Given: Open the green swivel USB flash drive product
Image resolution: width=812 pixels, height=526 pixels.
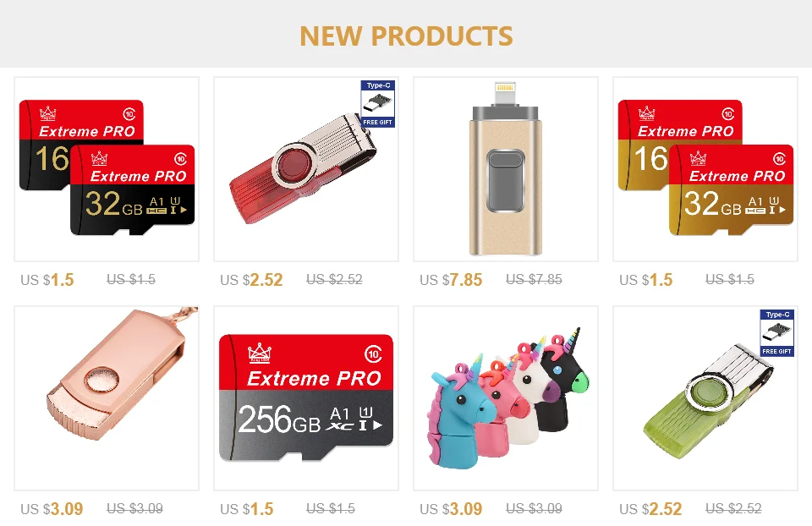Looking at the screenshot, I should (x=705, y=398).
